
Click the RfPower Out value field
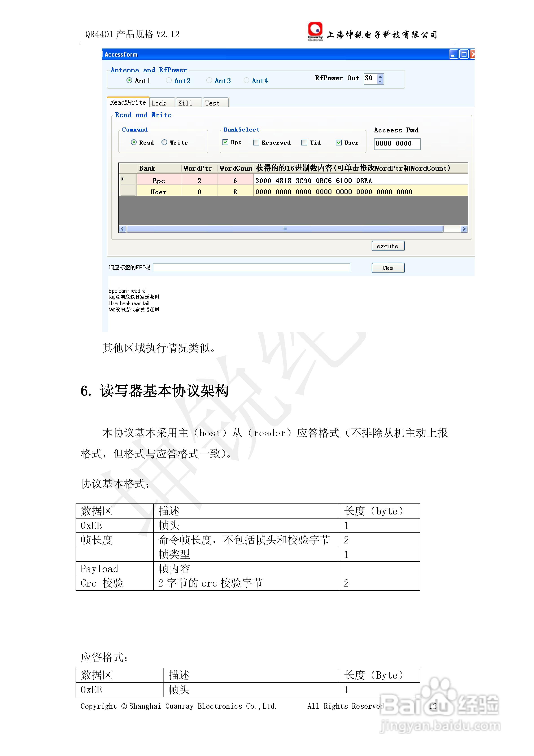[x=371, y=79]
